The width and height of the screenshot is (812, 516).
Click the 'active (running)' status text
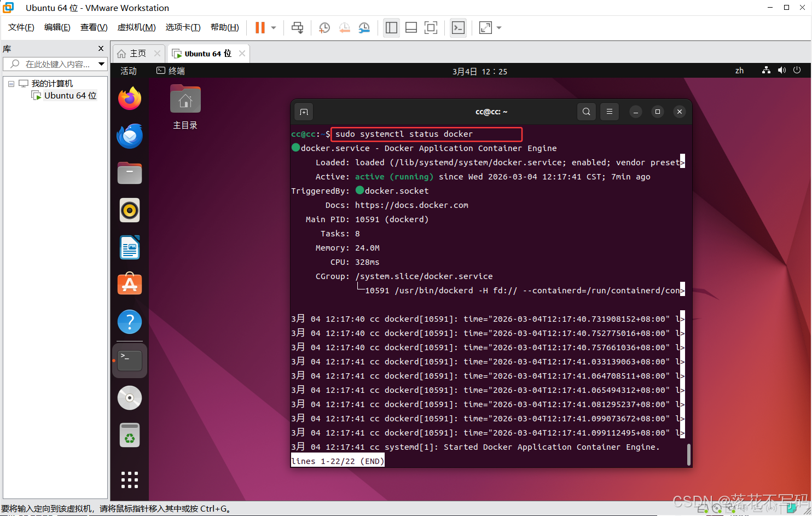[394, 177]
